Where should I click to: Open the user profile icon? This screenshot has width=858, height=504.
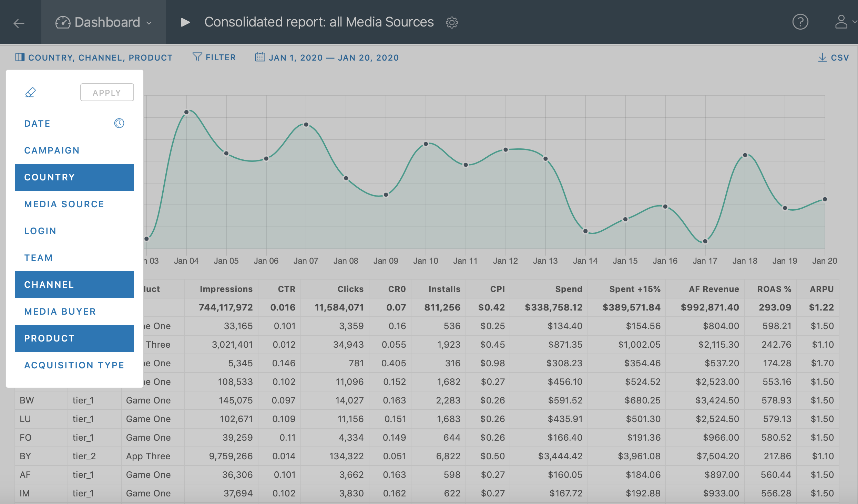pos(841,22)
